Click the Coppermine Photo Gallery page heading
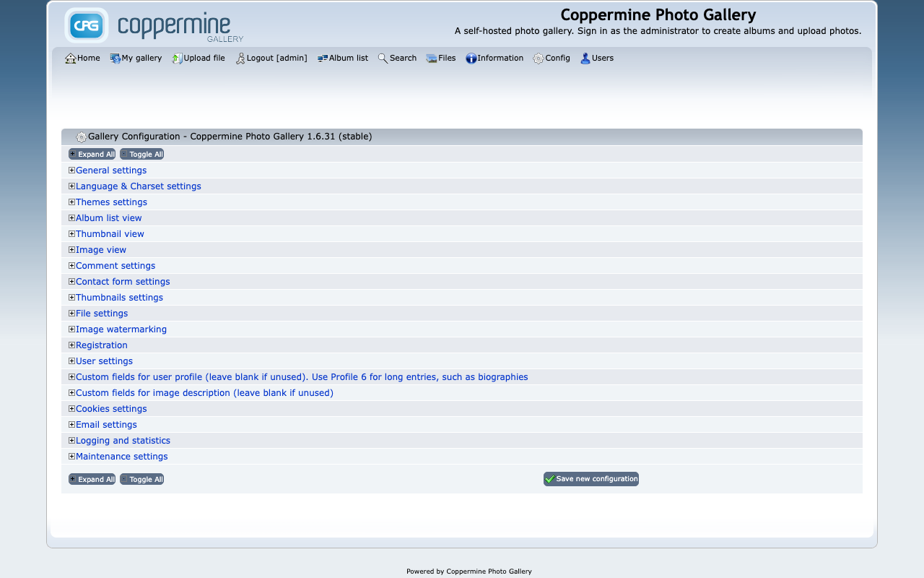 coord(658,15)
